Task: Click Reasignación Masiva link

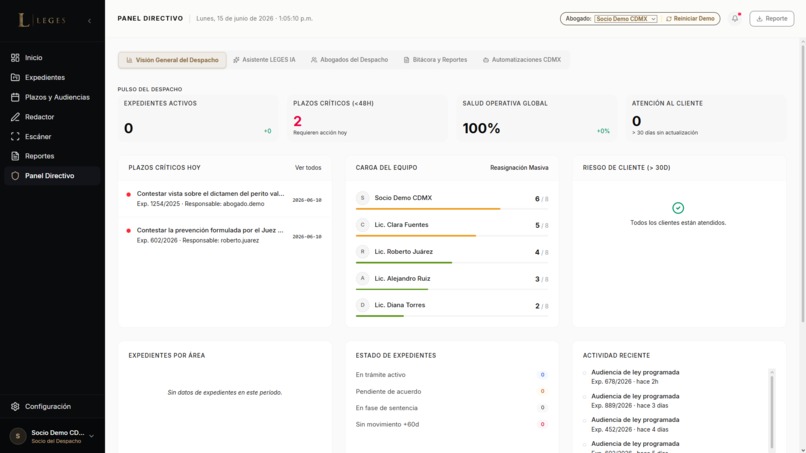Action: coord(519,168)
